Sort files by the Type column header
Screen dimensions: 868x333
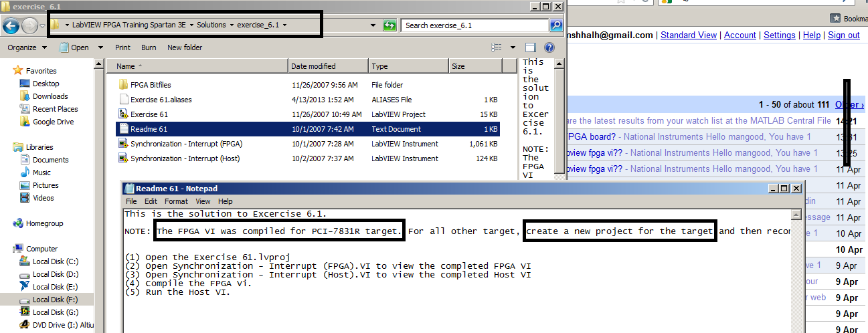click(408, 66)
